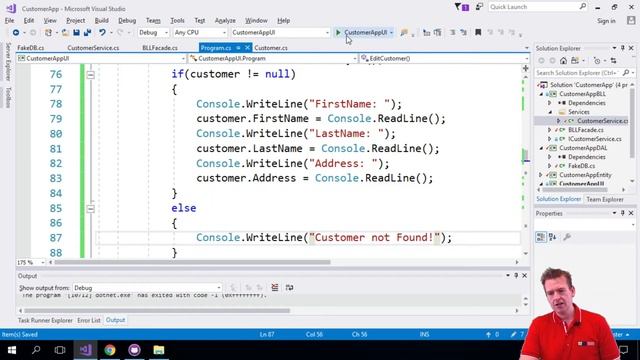Click Navigate Backward toolbar icon
The image size is (640, 360).
(x=16, y=32)
